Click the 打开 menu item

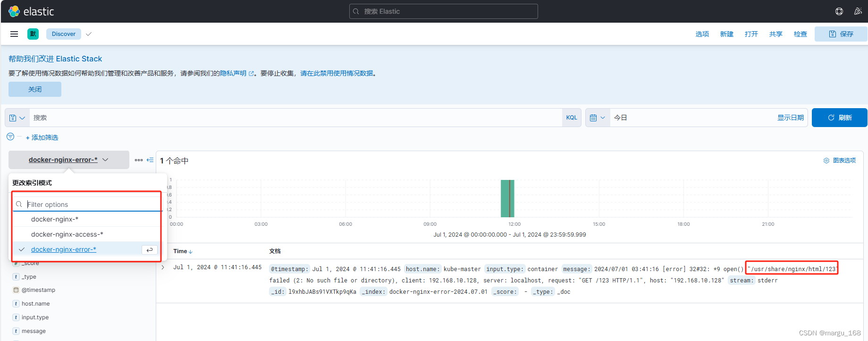[x=751, y=34]
